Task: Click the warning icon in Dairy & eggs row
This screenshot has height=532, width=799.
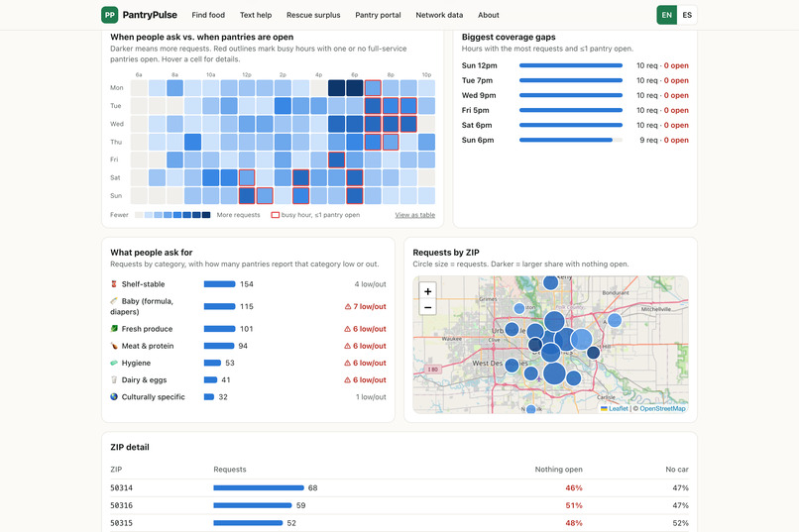Action: click(348, 379)
